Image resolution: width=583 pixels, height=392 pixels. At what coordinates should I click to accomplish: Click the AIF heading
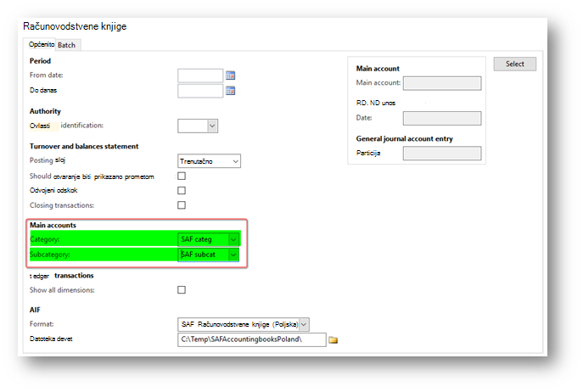point(35,310)
